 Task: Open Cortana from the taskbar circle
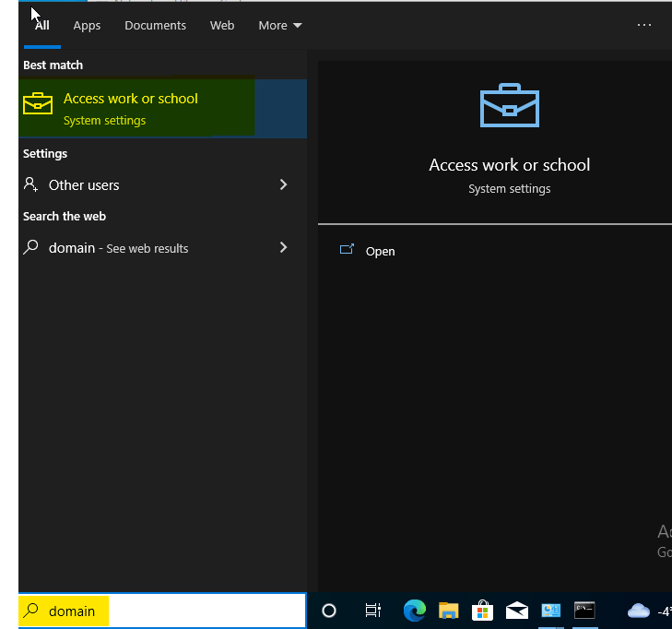[329, 611]
